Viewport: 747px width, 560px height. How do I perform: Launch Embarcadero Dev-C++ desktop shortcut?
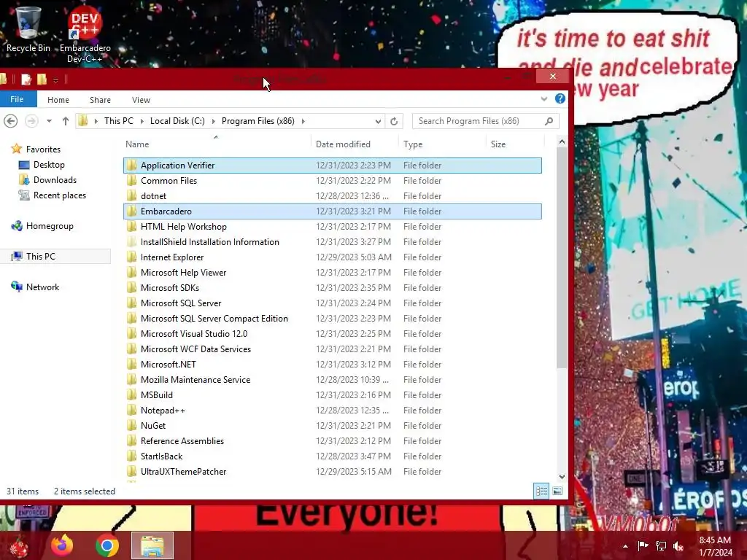point(85,34)
